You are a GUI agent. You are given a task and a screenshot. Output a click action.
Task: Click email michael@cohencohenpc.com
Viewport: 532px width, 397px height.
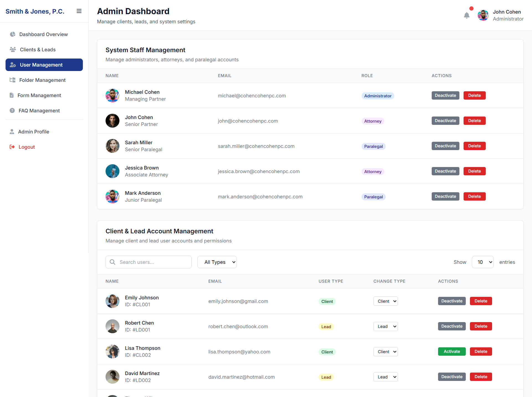click(252, 96)
